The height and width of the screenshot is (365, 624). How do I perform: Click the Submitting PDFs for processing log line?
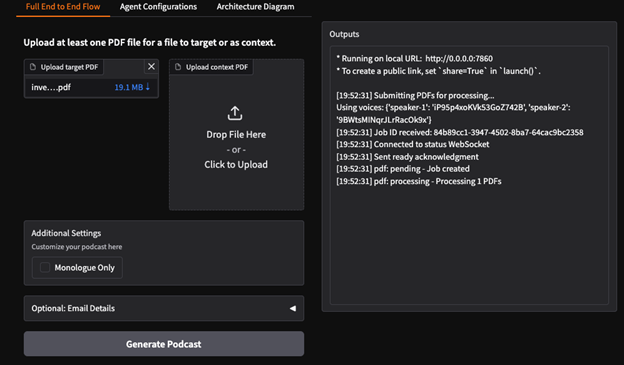[415, 96]
